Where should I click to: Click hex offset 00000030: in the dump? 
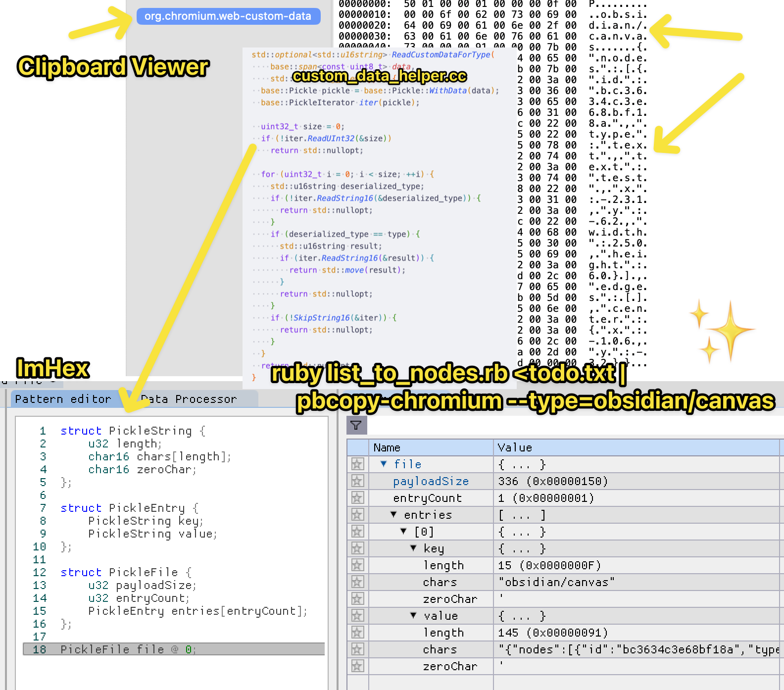365,36
